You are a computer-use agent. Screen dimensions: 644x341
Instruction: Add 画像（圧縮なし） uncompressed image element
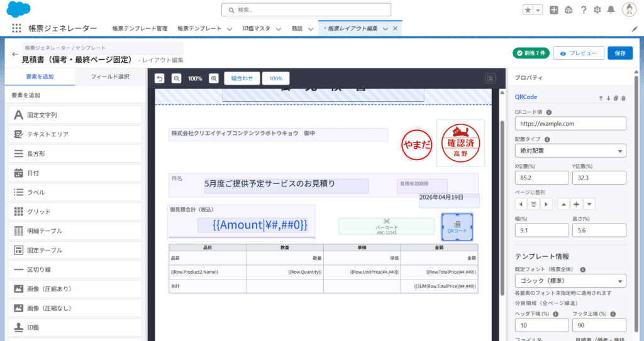click(x=75, y=308)
